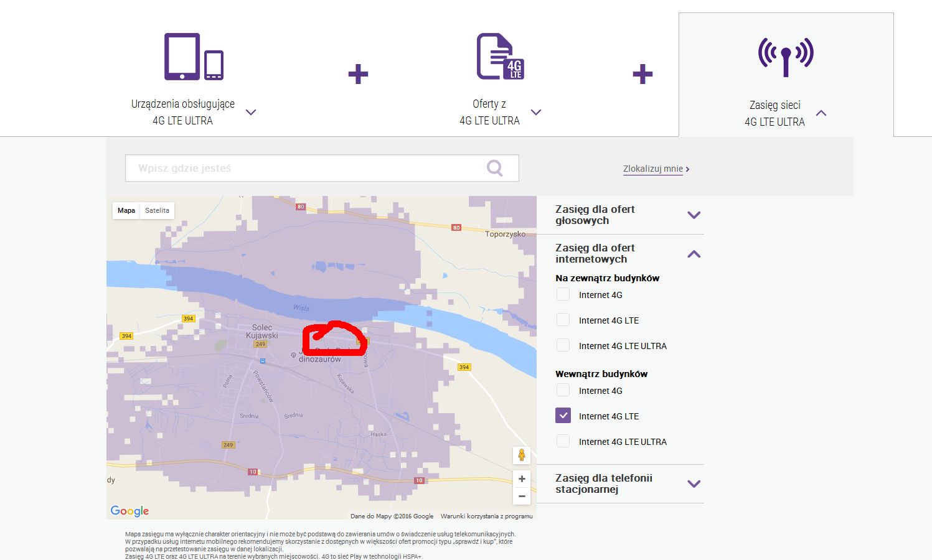Open Warunki korzystania z programu link
The image size is (932, 560).
click(486, 516)
